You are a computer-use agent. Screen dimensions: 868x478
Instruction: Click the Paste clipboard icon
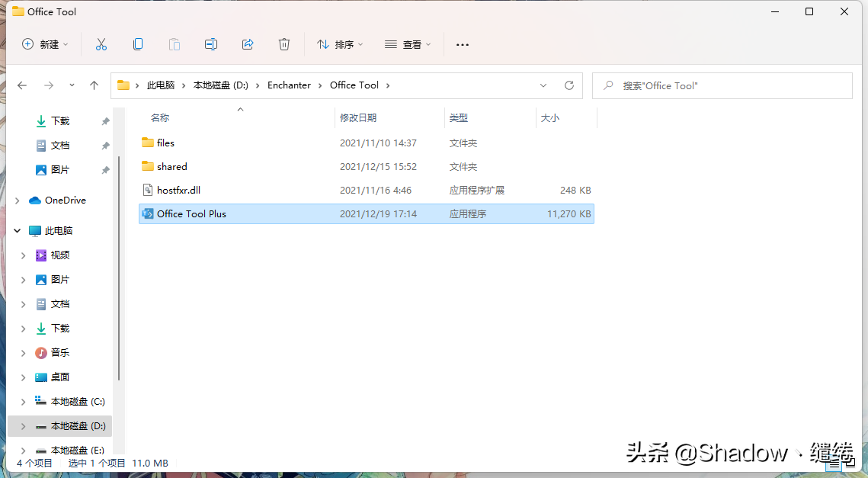click(x=175, y=44)
